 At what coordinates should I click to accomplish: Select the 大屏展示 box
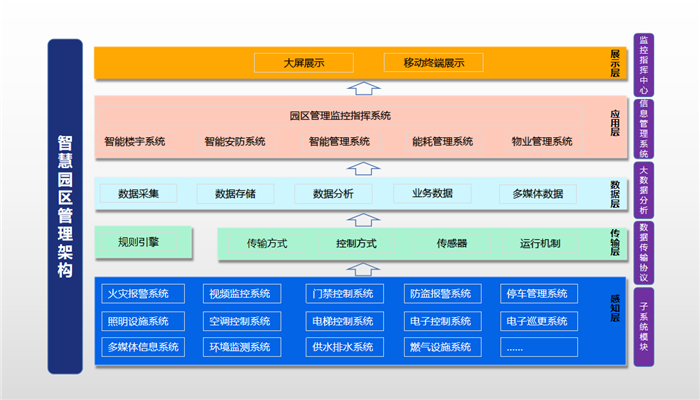(303, 63)
